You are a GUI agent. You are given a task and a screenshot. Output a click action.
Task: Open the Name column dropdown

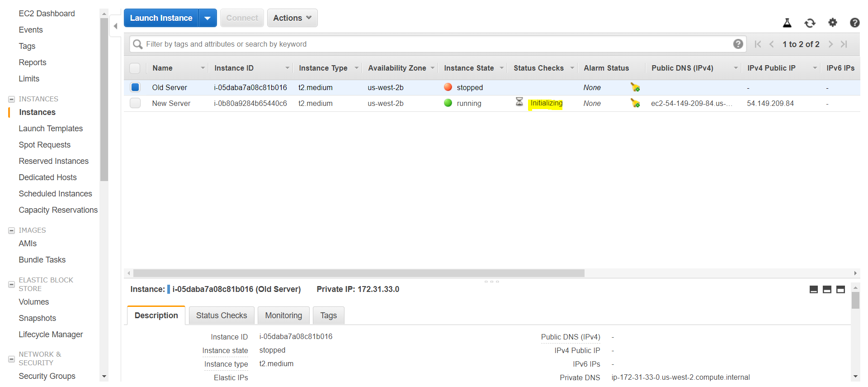point(203,68)
